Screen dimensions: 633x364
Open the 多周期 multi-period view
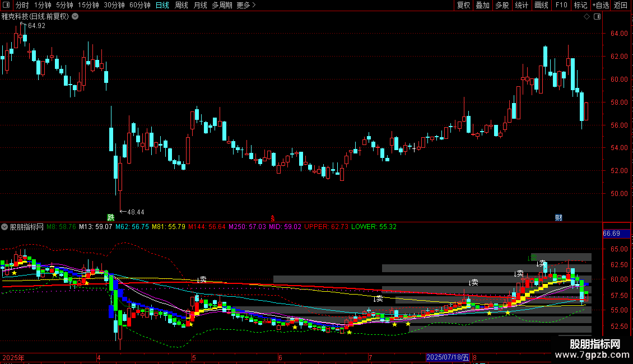[x=222, y=5]
